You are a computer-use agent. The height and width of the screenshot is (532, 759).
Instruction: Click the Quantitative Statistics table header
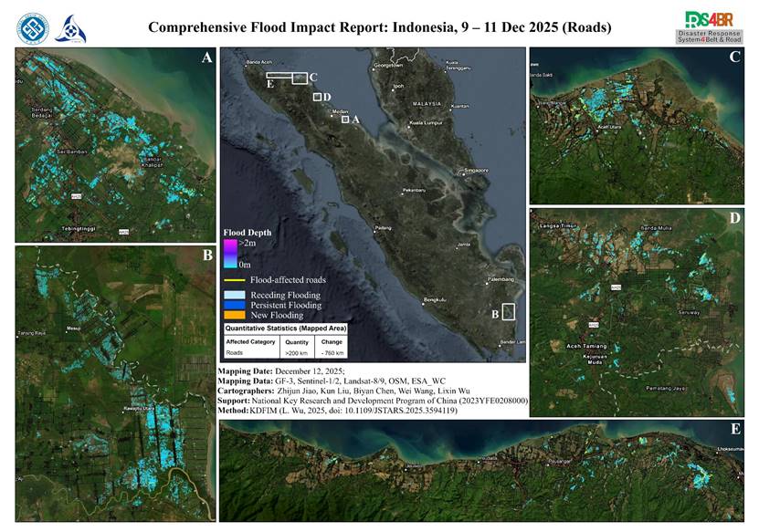(x=285, y=328)
